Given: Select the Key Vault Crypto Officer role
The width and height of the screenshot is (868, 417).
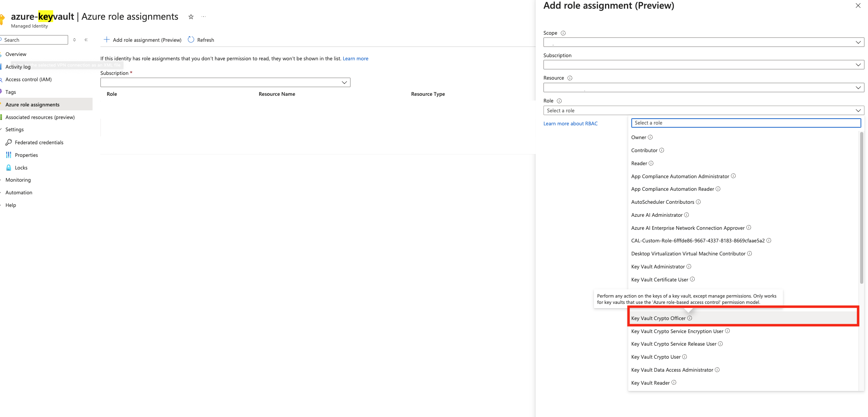Looking at the screenshot, I should tap(743, 318).
